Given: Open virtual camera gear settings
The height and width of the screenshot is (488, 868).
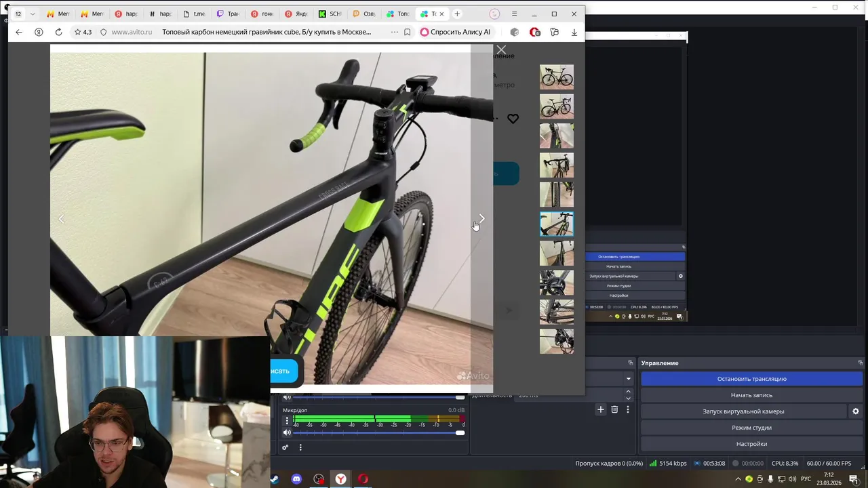Looking at the screenshot, I should point(855,411).
